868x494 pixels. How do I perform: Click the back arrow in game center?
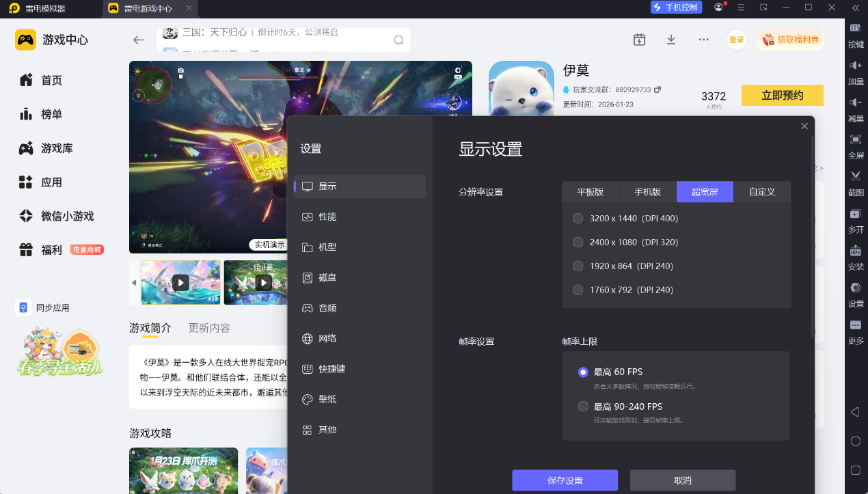[x=139, y=40]
